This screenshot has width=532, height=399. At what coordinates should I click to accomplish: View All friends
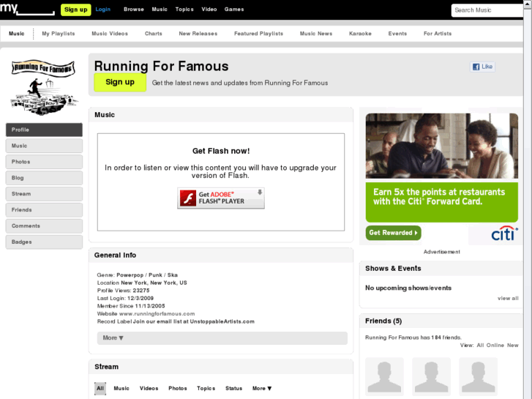point(480,346)
